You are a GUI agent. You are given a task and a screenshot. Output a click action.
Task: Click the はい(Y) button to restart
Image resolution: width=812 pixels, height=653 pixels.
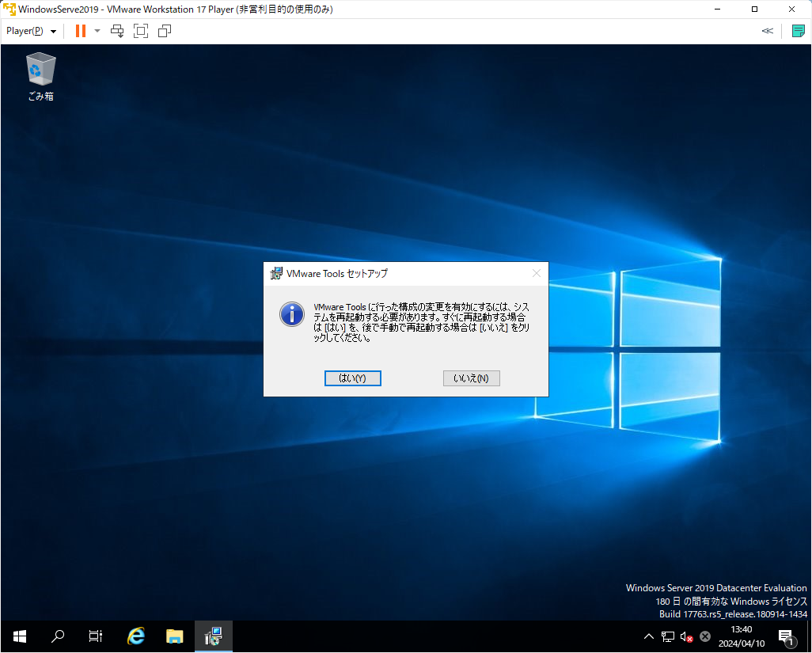coord(353,378)
